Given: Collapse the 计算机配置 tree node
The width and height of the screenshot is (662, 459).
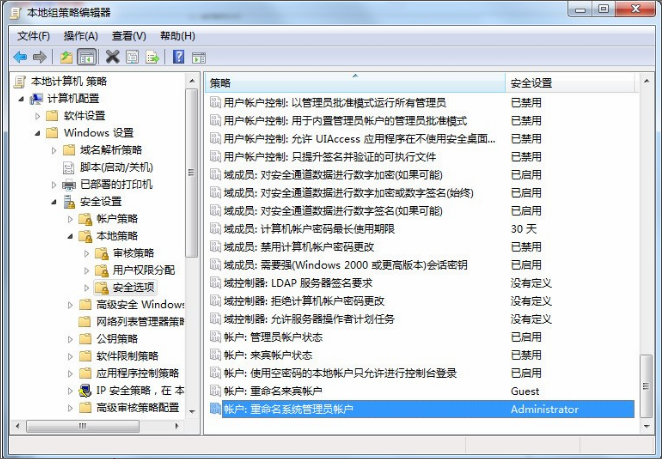Looking at the screenshot, I should [21, 98].
